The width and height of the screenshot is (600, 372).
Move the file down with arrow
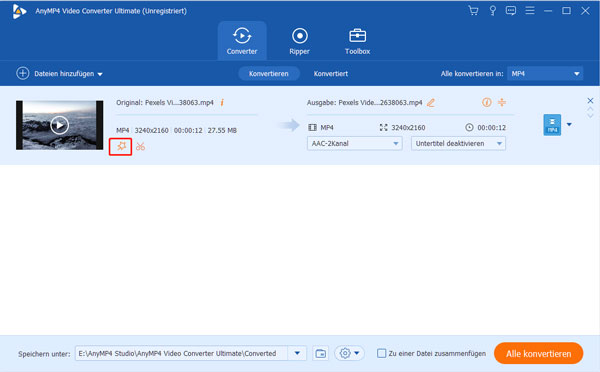coord(590,116)
